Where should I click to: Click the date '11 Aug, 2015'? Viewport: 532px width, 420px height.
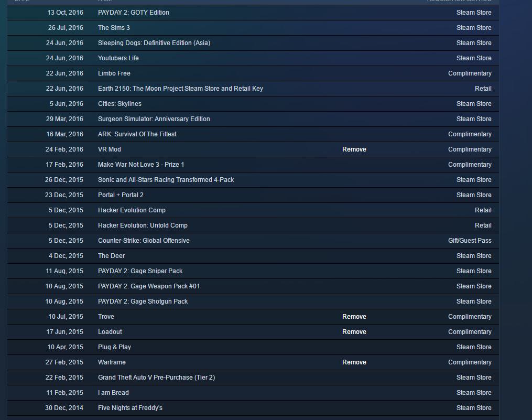click(64, 271)
